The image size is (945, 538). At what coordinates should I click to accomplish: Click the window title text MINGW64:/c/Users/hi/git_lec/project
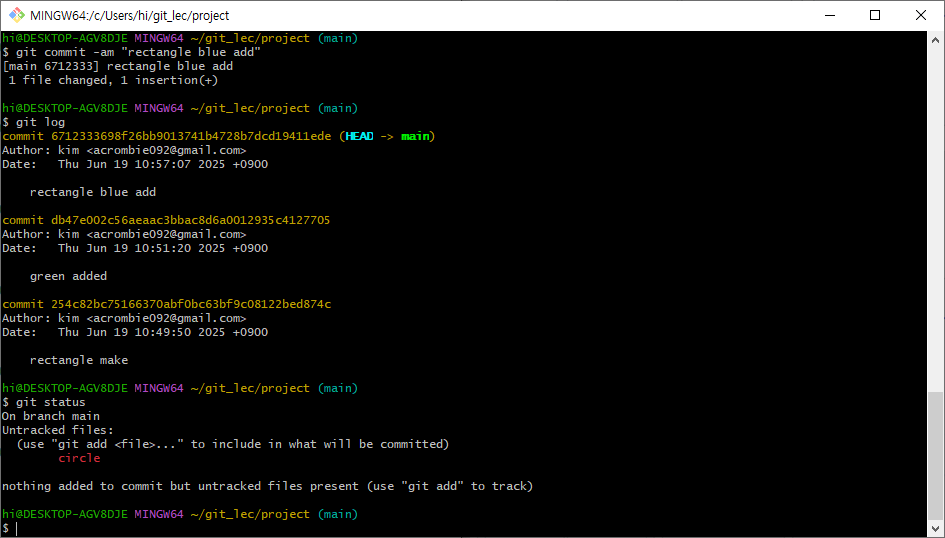coord(130,16)
